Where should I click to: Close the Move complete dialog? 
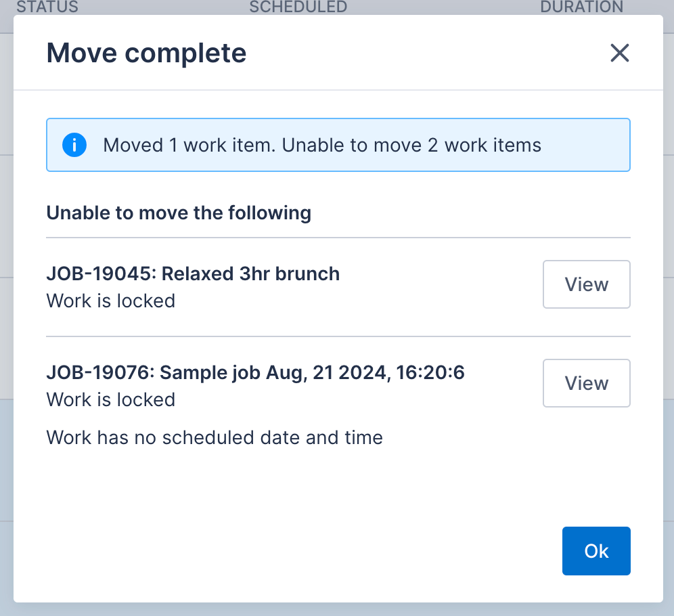coord(619,53)
